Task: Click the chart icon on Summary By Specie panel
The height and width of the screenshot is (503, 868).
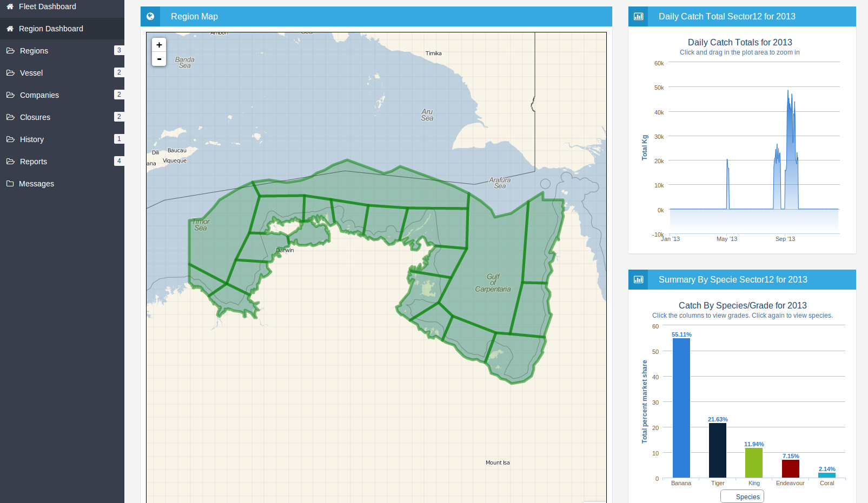Action: click(x=638, y=279)
